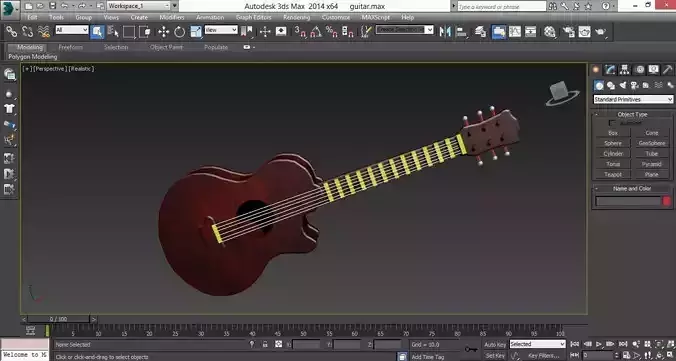Open the Material Editor icon
Image resolution: width=676 pixels, height=361 pixels.
(x=550, y=31)
